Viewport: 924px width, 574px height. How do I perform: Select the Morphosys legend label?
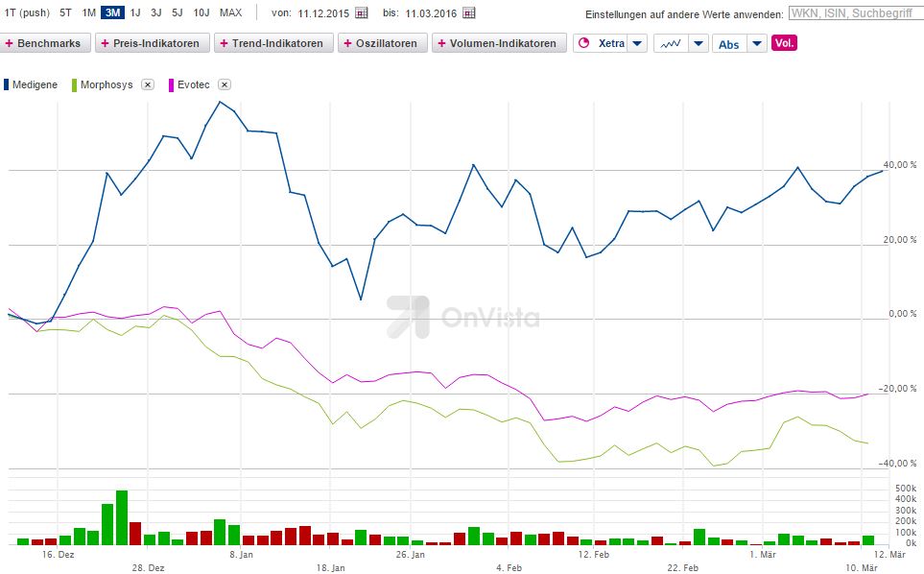[x=107, y=84]
